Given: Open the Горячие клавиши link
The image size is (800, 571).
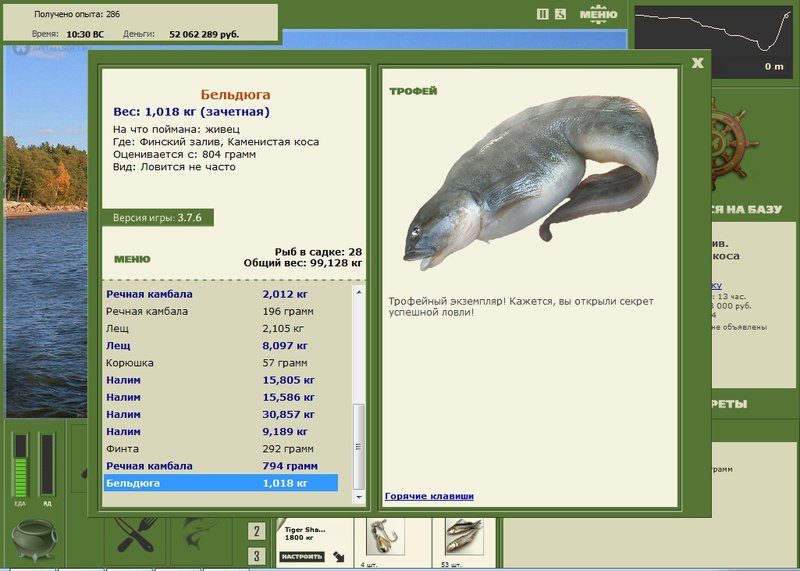Looking at the screenshot, I should pos(429,496).
